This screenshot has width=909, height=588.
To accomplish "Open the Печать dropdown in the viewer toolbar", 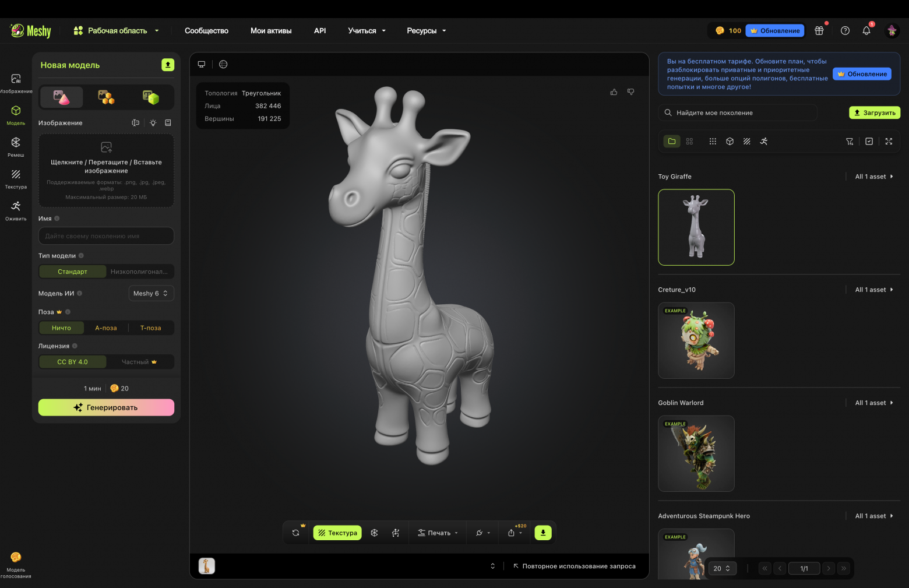I will pyautogui.click(x=438, y=532).
